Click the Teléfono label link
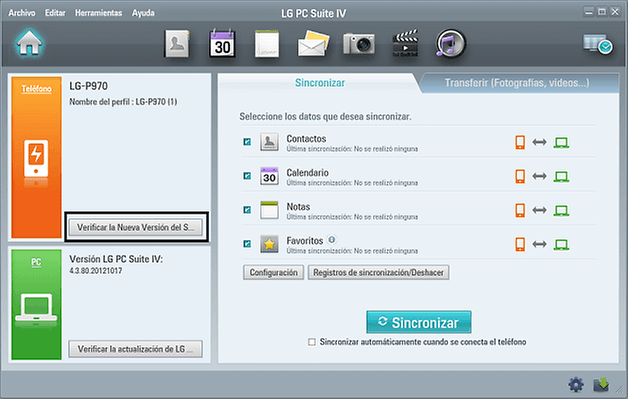This screenshot has height=399, width=628. click(36, 89)
